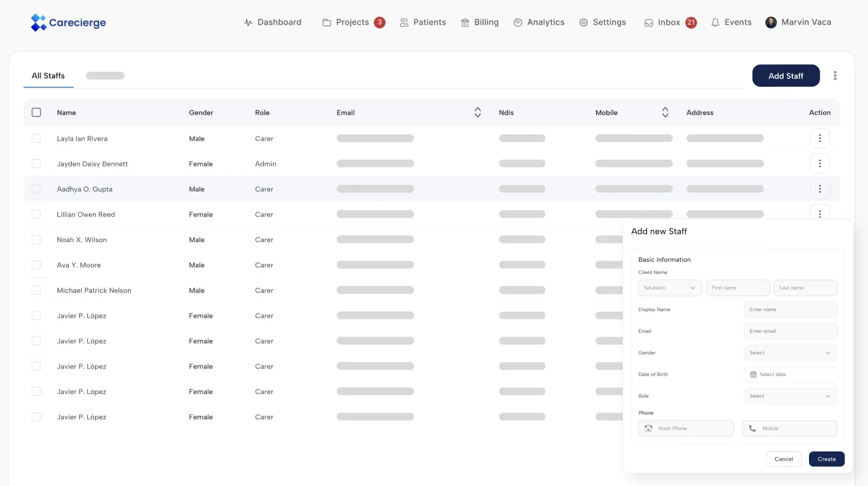The width and height of the screenshot is (868, 486).
Task: Open the Events bell notifications
Action: (731, 22)
